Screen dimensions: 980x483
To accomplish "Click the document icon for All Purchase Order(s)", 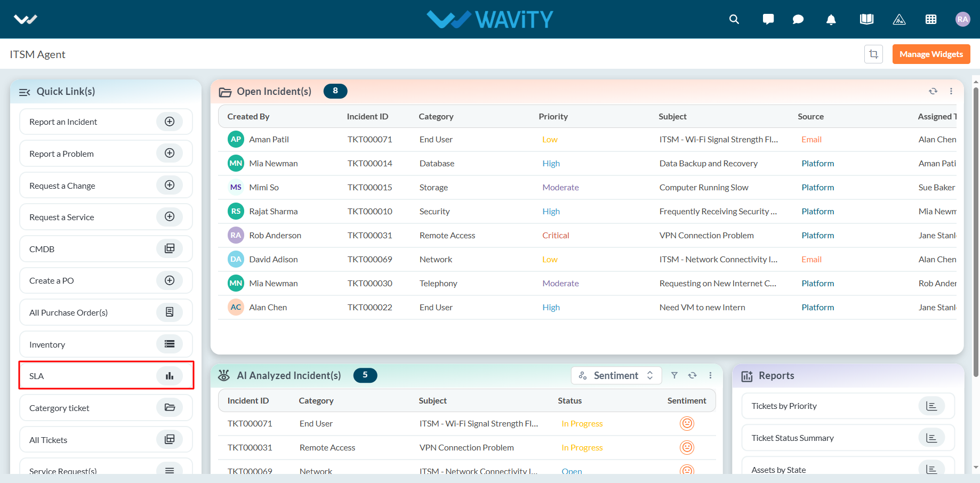I will (170, 312).
